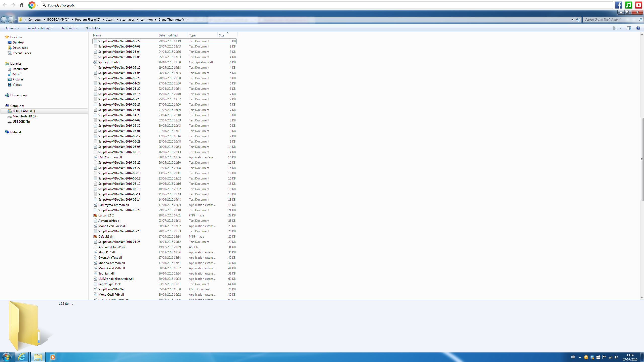Screen dimensions: 644x362
Task: Click the Home icon beside navigation arrows
Action: 21,5
